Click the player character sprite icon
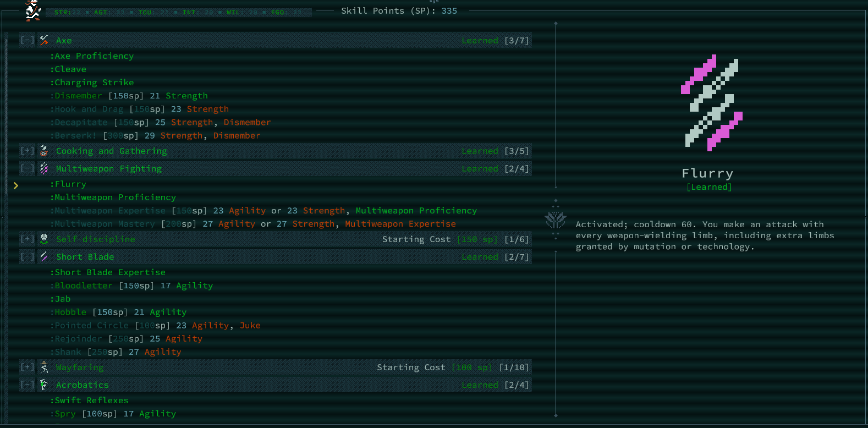The height and width of the screenshot is (428, 868). pos(33,10)
